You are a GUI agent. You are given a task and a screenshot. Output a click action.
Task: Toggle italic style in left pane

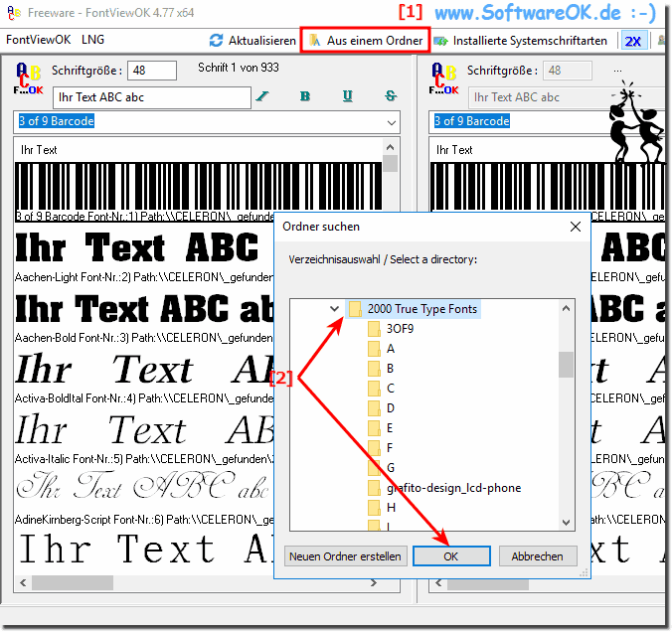click(262, 96)
